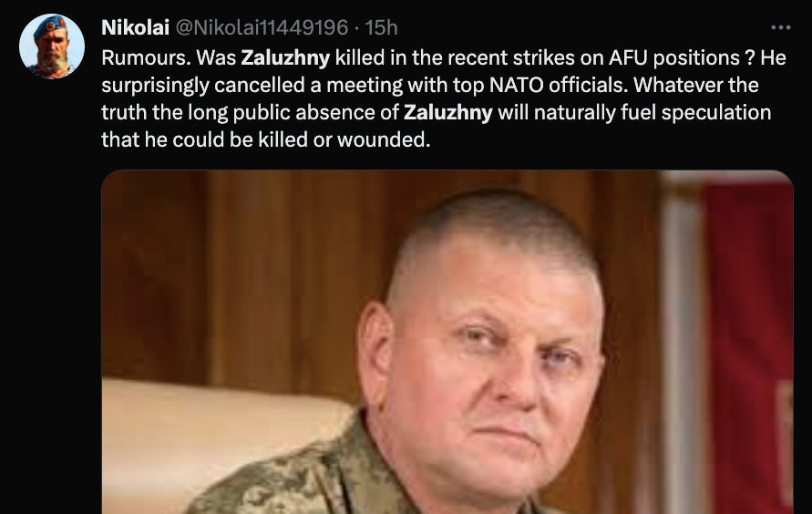Open the tweet via 15h timestamp

pyautogui.click(x=381, y=27)
